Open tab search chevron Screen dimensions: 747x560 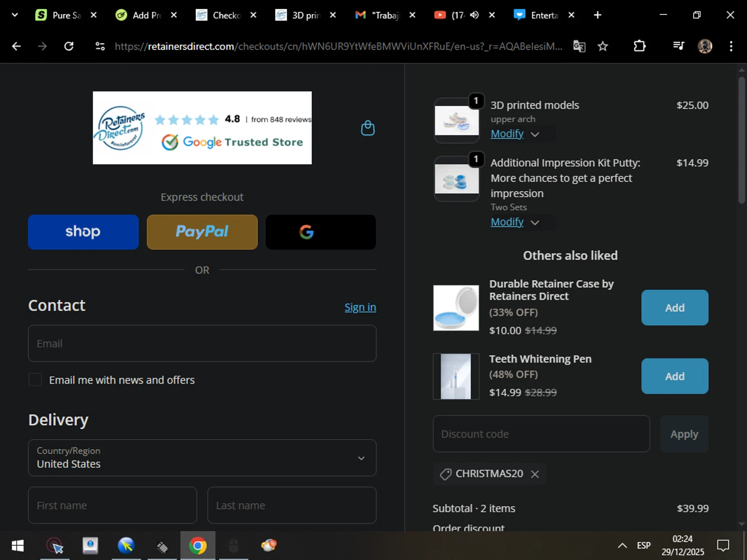[x=15, y=15]
